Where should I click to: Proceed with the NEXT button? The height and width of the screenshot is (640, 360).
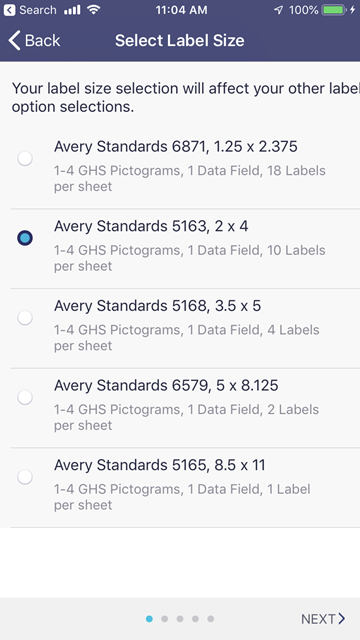tap(323, 619)
